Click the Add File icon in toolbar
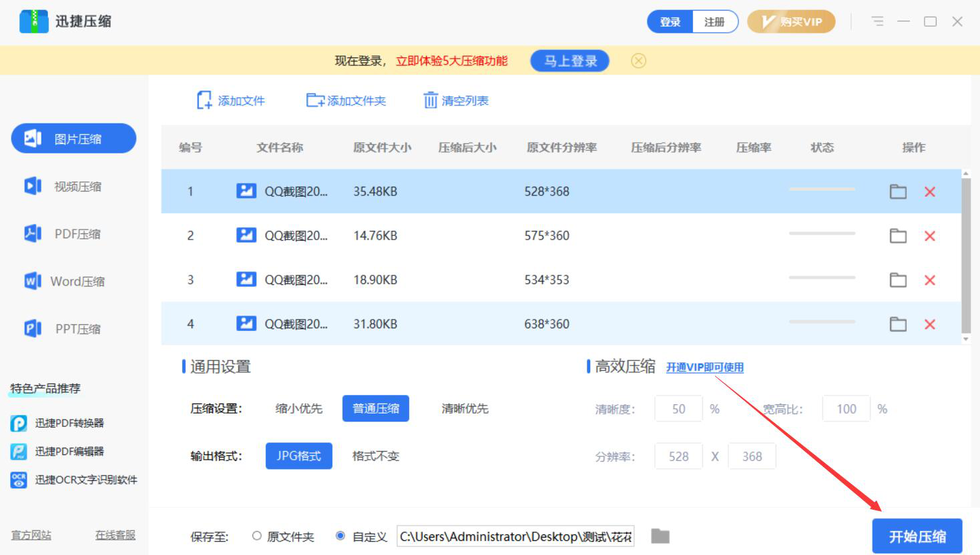This screenshot has height=555, width=980. point(204,101)
